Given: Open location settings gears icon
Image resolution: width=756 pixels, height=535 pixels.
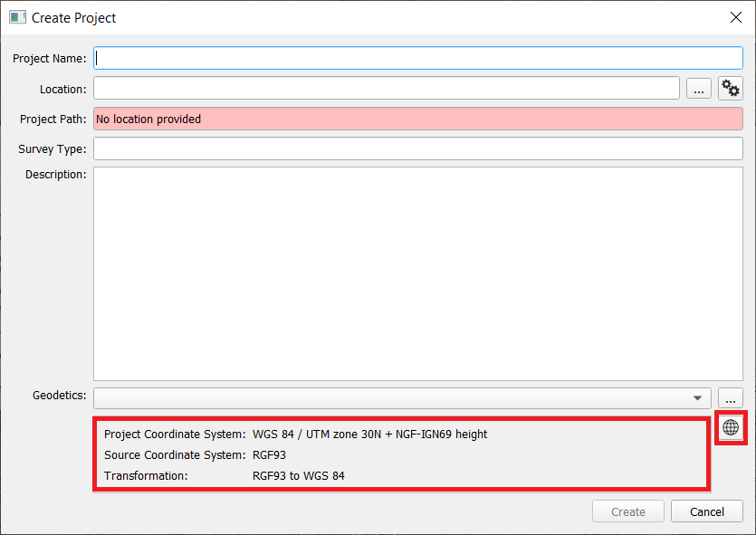Looking at the screenshot, I should pyautogui.click(x=730, y=89).
